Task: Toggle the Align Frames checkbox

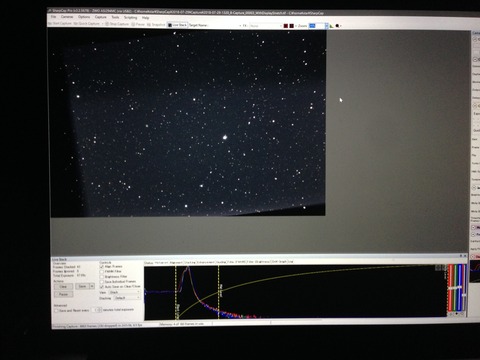Action: [102, 267]
